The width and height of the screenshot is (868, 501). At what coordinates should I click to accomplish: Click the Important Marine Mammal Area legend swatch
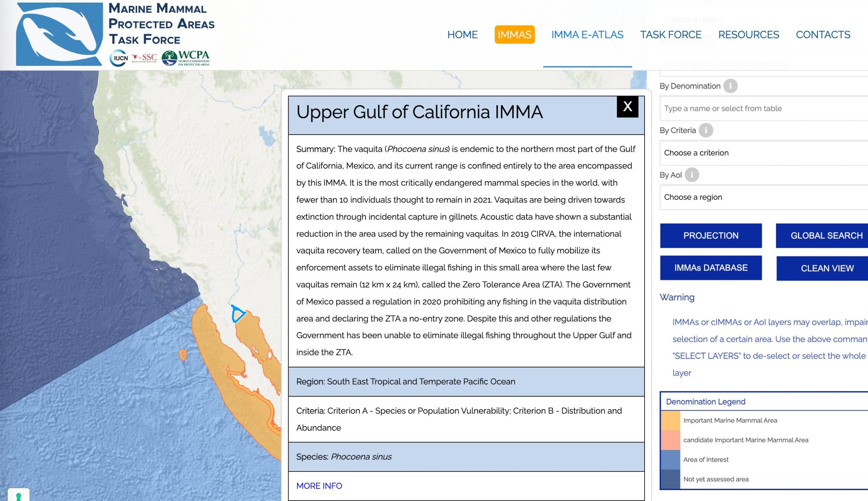pos(670,420)
